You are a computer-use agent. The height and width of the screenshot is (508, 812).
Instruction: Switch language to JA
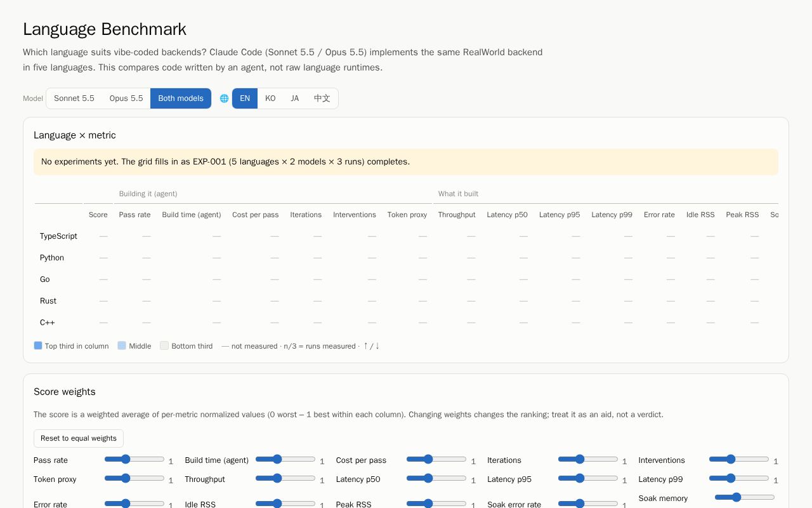tap(295, 98)
